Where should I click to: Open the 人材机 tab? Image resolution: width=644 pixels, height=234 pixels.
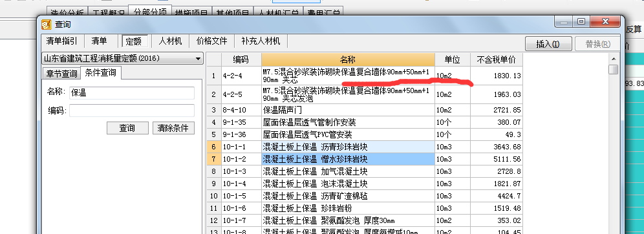171,41
